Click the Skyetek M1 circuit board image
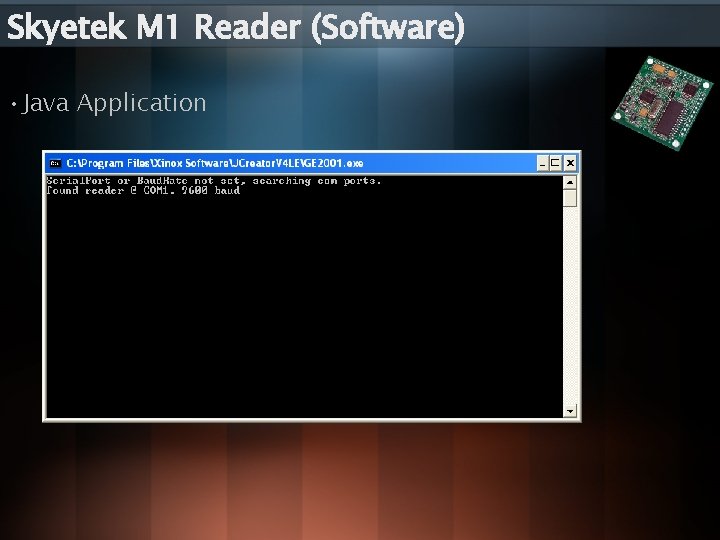Image resolution: width=720 pixels, height=540 pixels. pos(662,103)
